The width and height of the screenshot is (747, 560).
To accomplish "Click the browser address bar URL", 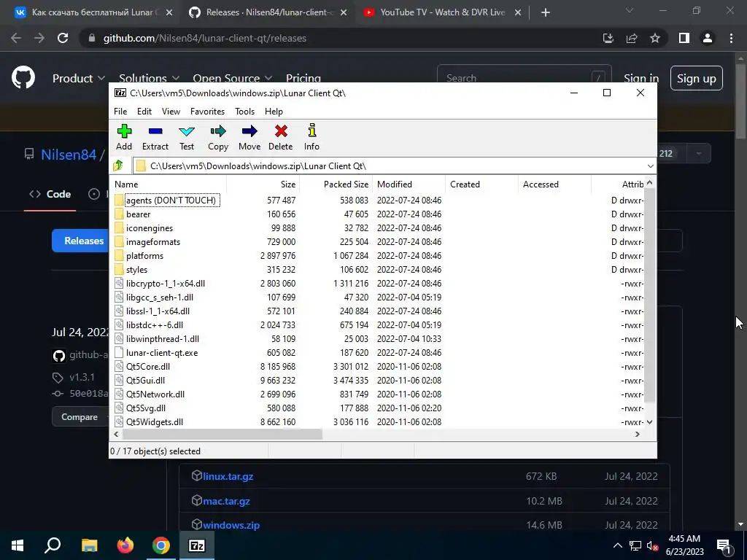I will (205, 38).
